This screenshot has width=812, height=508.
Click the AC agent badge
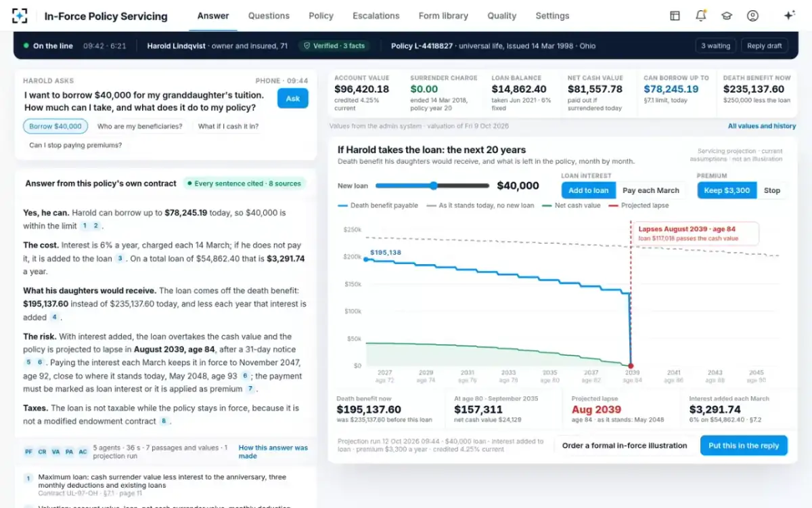pyautogui.click(x=83, y=452)
